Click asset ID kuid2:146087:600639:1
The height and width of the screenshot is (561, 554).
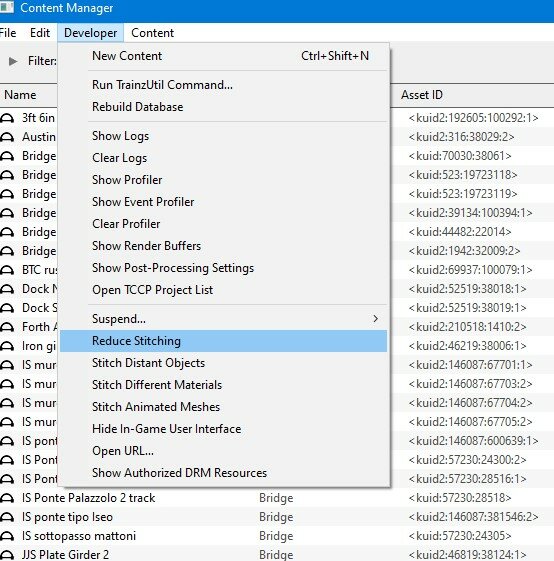[x=473, y=440]
